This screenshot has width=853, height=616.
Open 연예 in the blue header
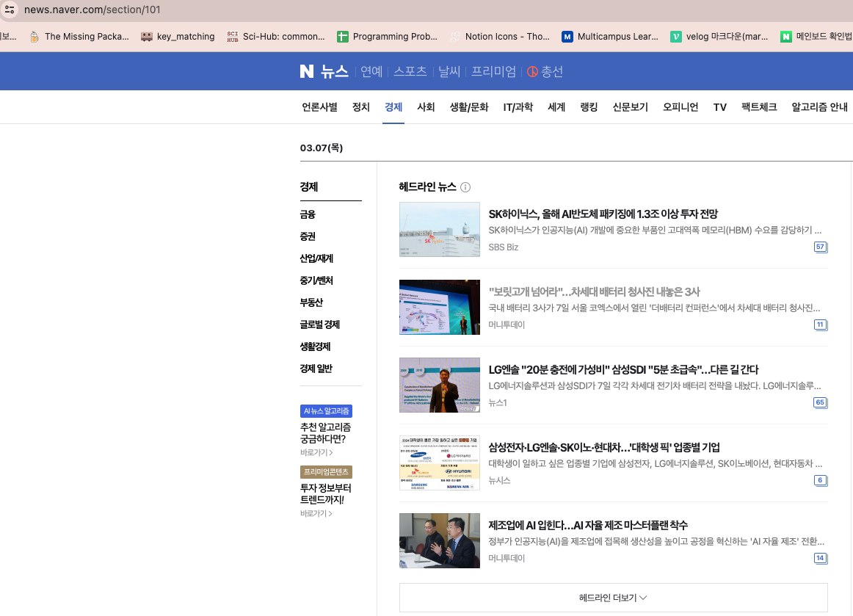click(371, 71)
